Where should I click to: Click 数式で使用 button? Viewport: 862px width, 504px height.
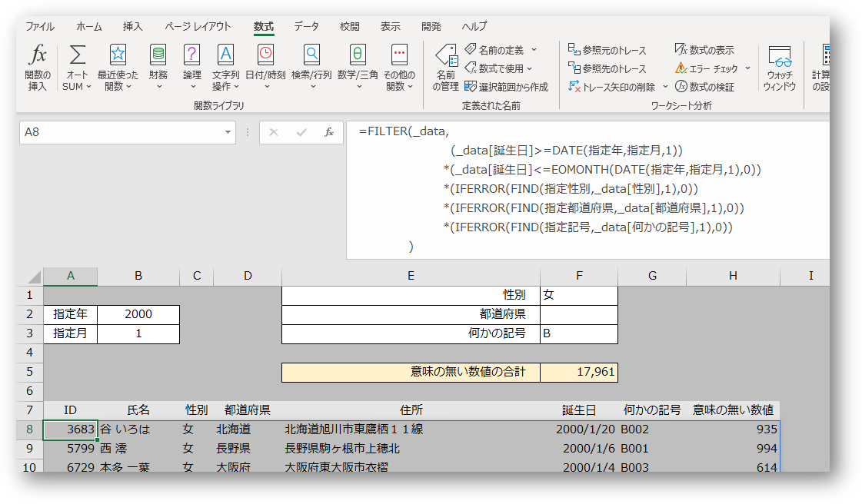(x=494, y=68)
